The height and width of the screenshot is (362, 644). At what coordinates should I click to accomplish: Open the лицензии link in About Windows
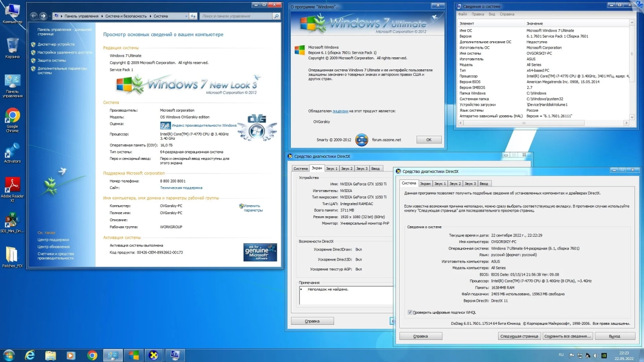(x=341, y=111)
